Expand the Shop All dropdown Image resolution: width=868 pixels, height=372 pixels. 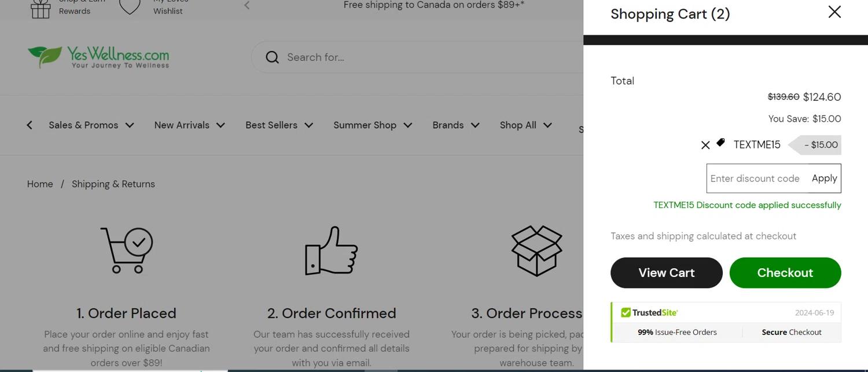[x=525, y=125]
